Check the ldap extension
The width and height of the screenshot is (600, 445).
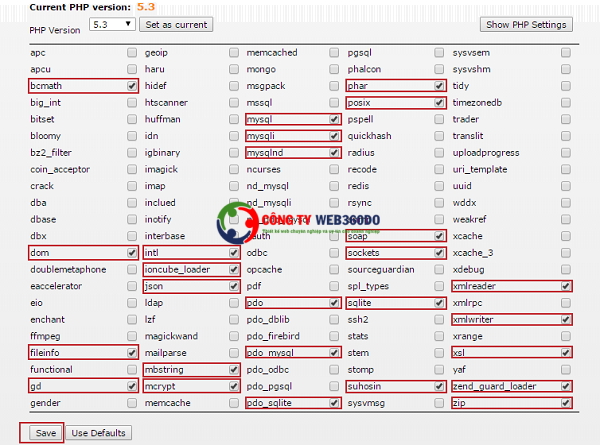click(x=234, y=303)
